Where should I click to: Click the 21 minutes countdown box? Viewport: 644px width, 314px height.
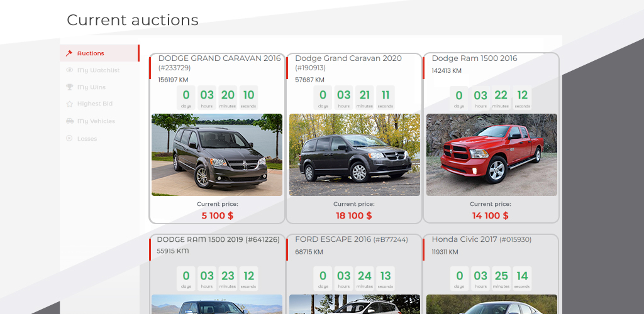pyautogui.click(x=364, y=97)
